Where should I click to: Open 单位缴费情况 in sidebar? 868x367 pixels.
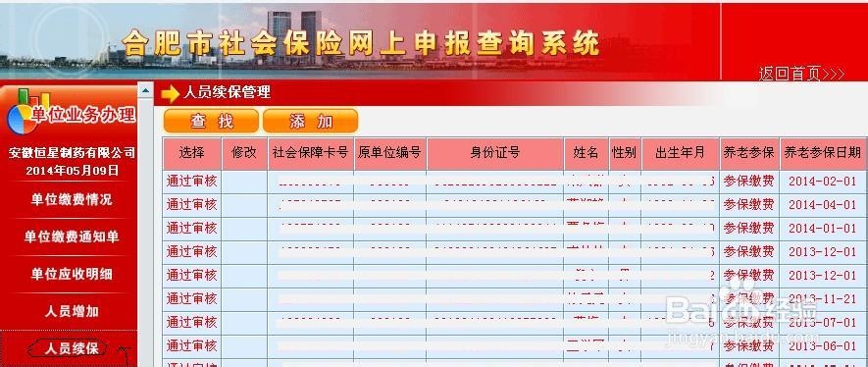click(x=71, y=200)
